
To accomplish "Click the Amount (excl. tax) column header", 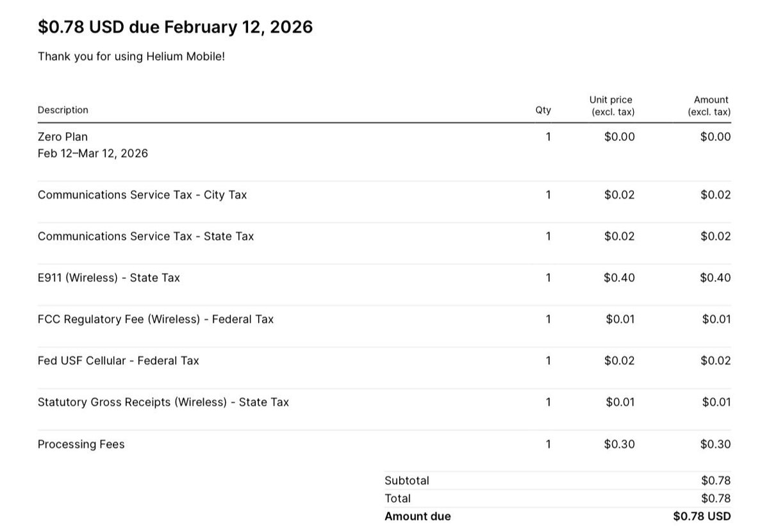I will (709, 106).
